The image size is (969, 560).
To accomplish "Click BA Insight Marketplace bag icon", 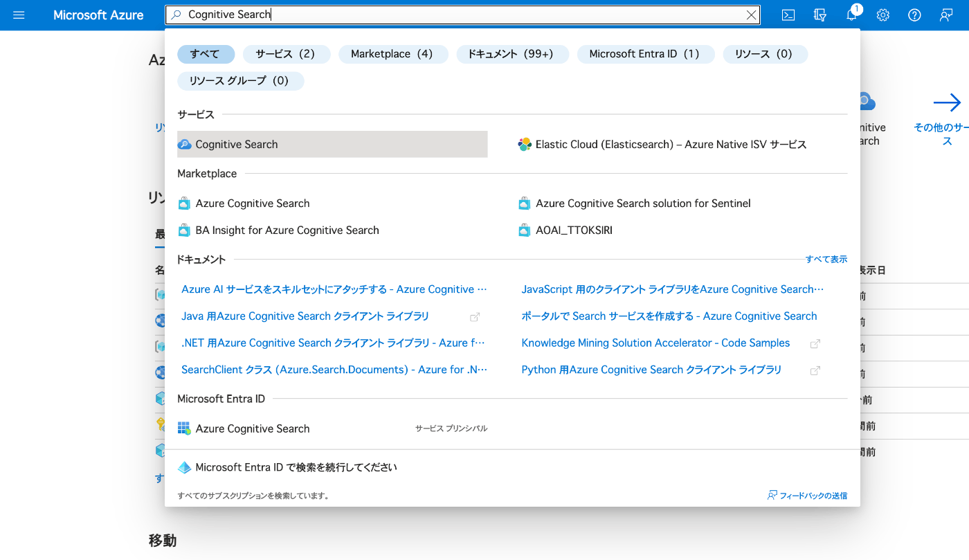I will tap(184, 231).
